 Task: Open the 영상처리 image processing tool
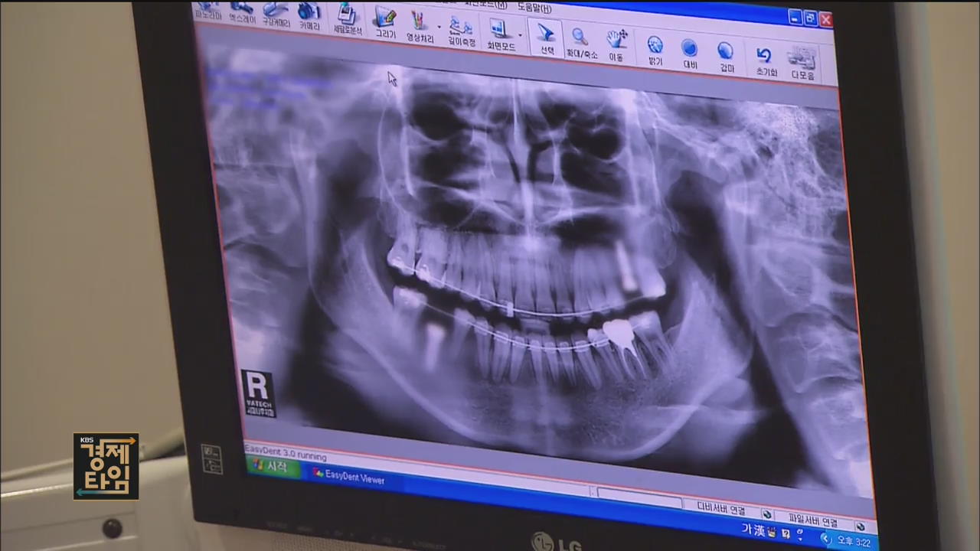(x=420, y=27)
